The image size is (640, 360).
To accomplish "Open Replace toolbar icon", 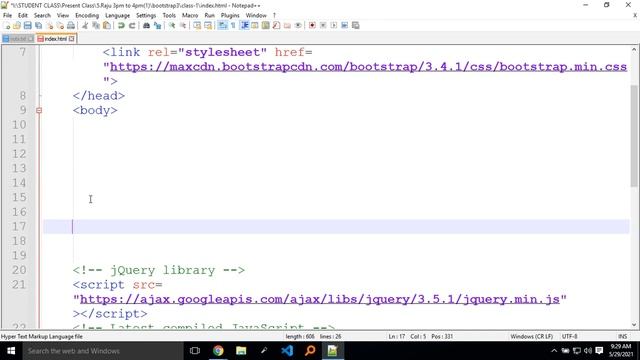I will coord(158,25).
